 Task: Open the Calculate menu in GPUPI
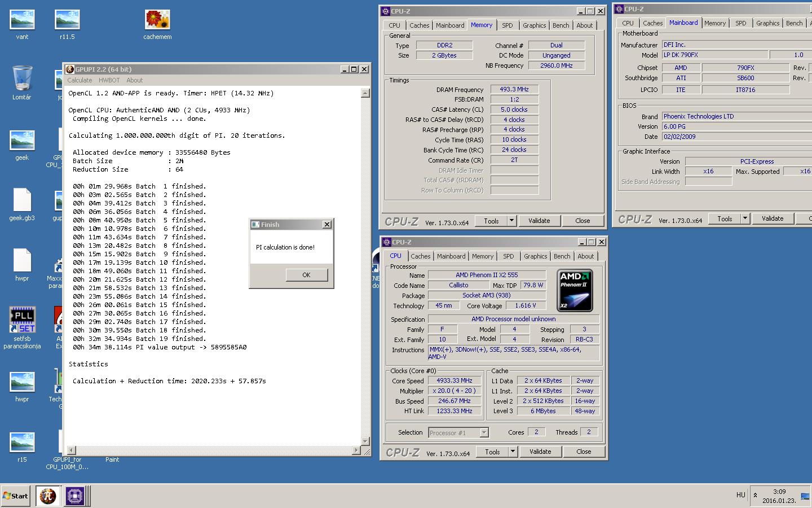coord(80,80)
